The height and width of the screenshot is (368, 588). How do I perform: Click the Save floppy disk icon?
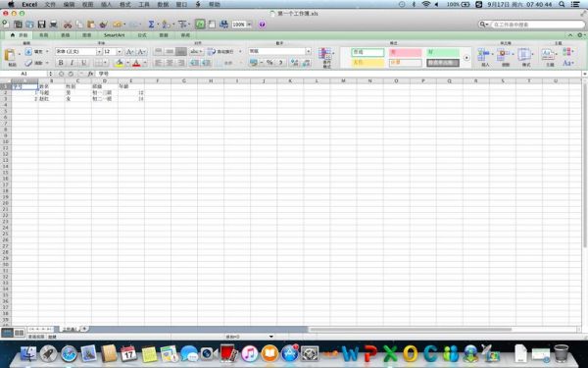(x=41, y=25)
